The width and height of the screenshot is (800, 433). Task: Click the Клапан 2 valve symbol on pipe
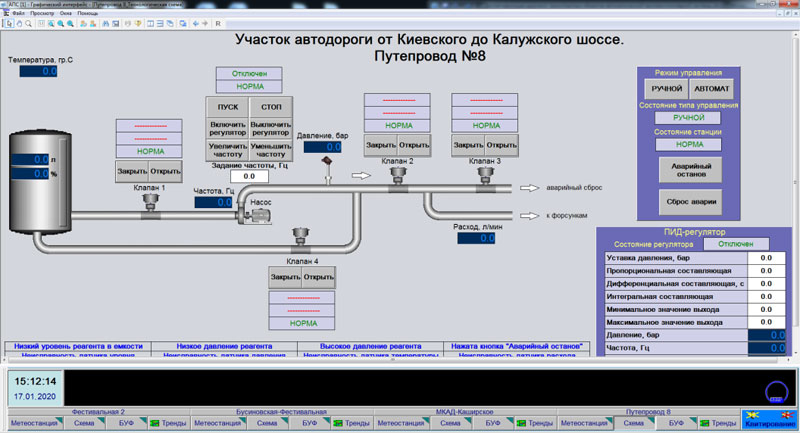398,179
